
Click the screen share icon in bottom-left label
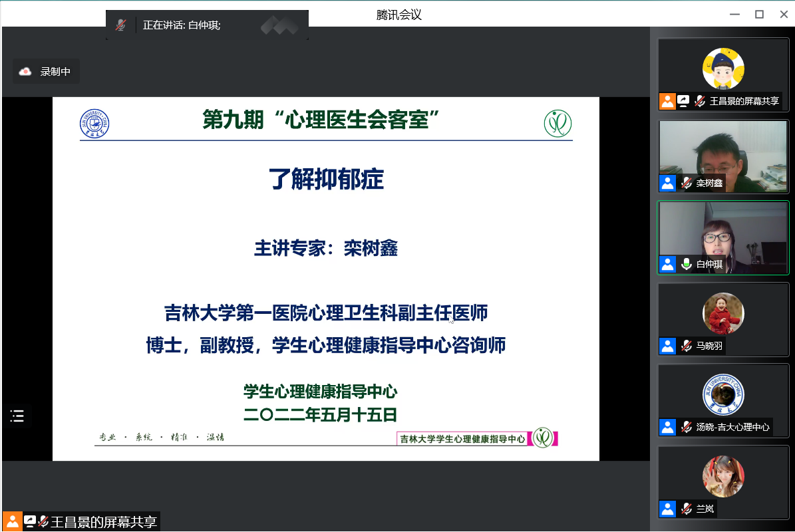tap(29, 522)
